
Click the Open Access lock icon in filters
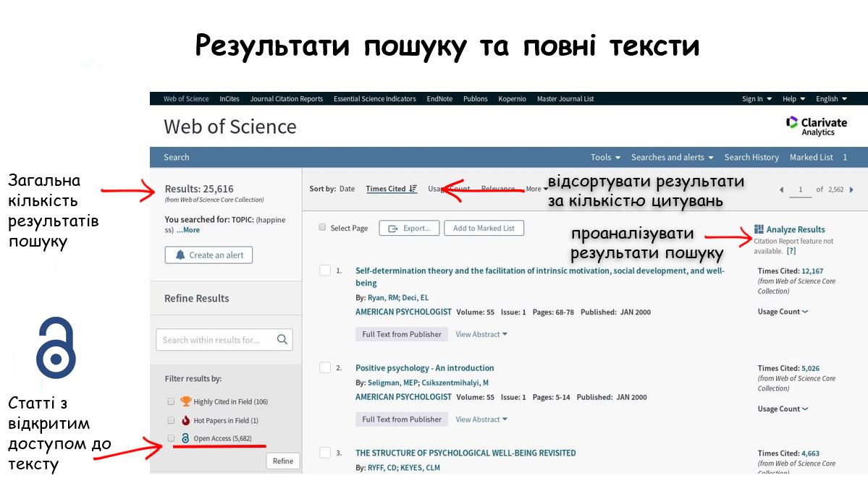pos(185,438)
